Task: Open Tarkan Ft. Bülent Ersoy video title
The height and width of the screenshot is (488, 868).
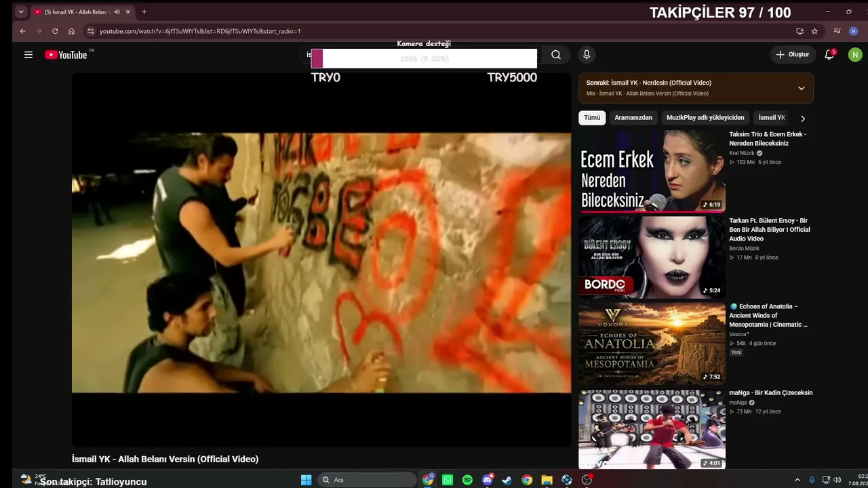Action: click(770, 230)
